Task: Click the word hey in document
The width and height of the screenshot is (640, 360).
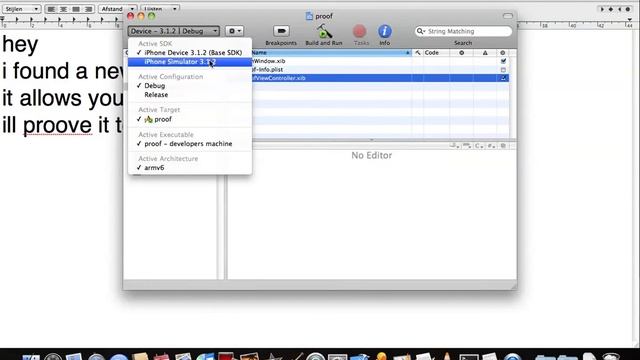Action: coord(20,44)
